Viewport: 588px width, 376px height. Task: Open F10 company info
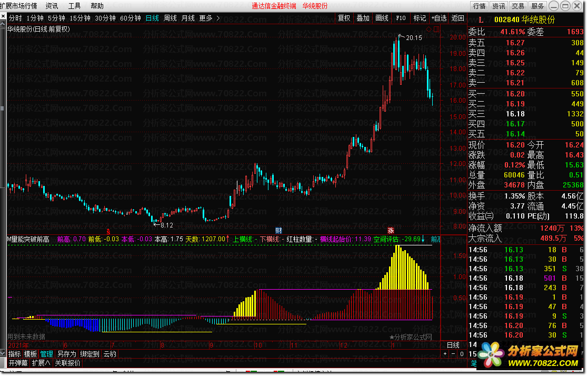point(401,18)
